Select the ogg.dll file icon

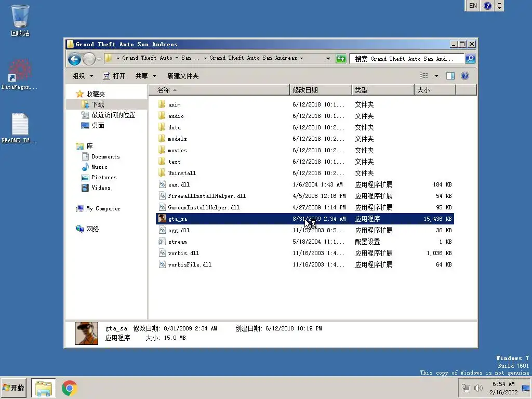[162, 230]
